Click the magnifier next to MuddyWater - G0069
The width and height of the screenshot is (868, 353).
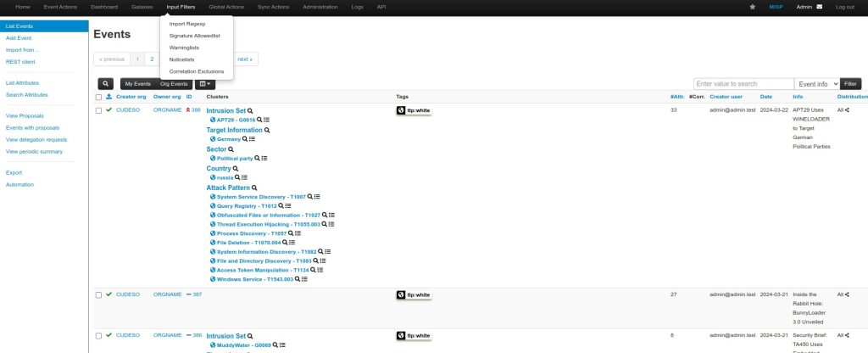point(275,345)
